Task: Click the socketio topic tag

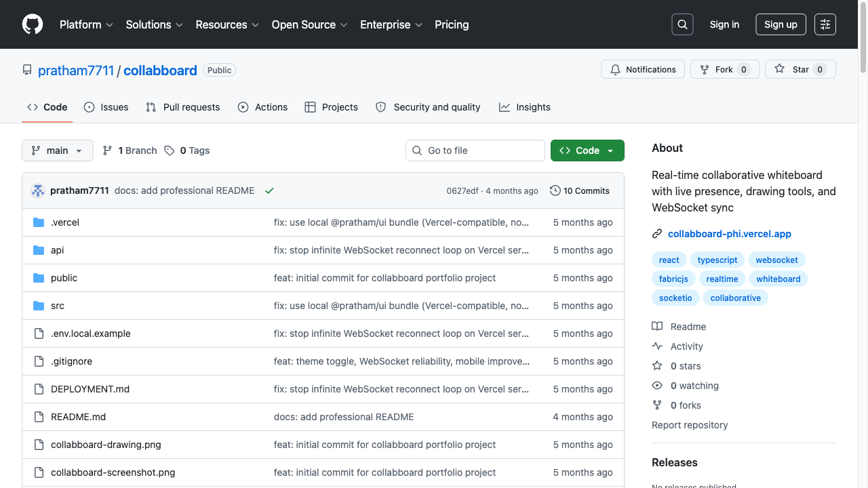Action: [x=675, y=298]
